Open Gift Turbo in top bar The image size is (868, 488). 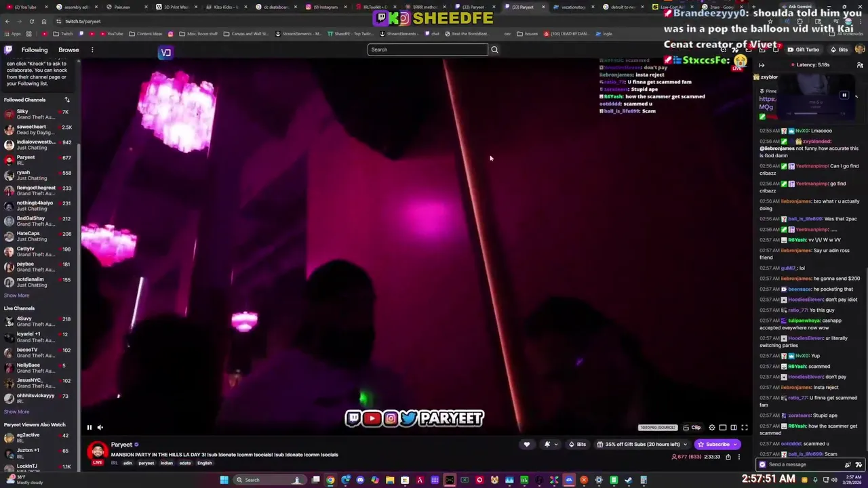(x=803, y=49)
